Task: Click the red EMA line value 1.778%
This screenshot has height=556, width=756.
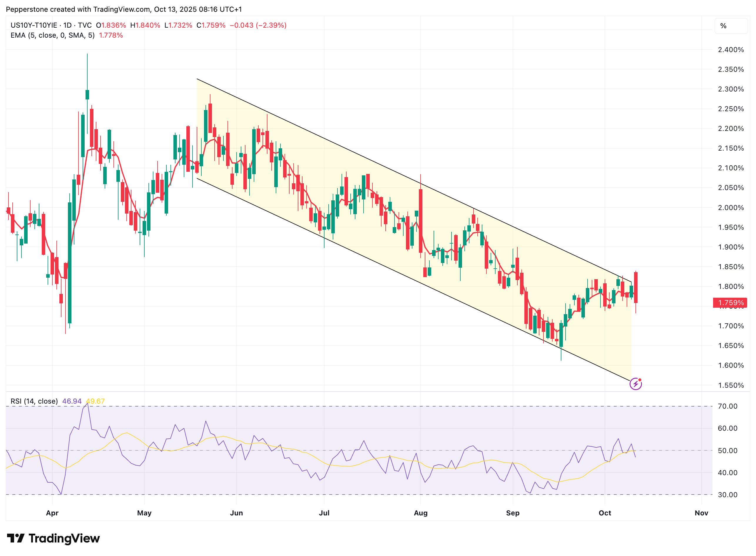Action: (111, 35)
